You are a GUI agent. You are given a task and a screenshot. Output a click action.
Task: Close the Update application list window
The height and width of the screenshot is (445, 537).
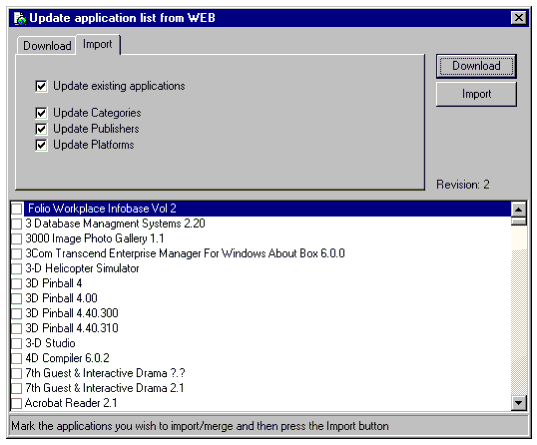click(x=519, y=17)
